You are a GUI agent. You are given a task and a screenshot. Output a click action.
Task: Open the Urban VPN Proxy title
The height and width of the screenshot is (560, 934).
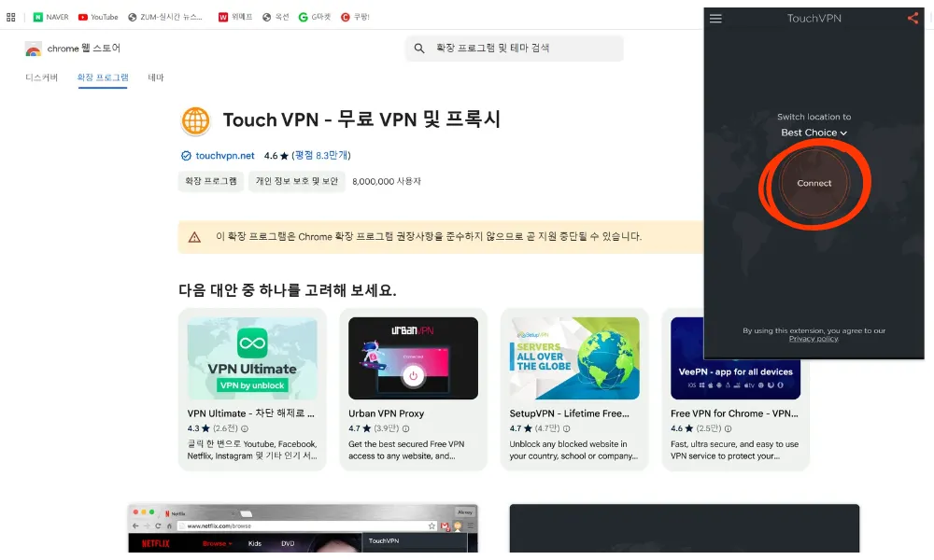coord(386,413)
